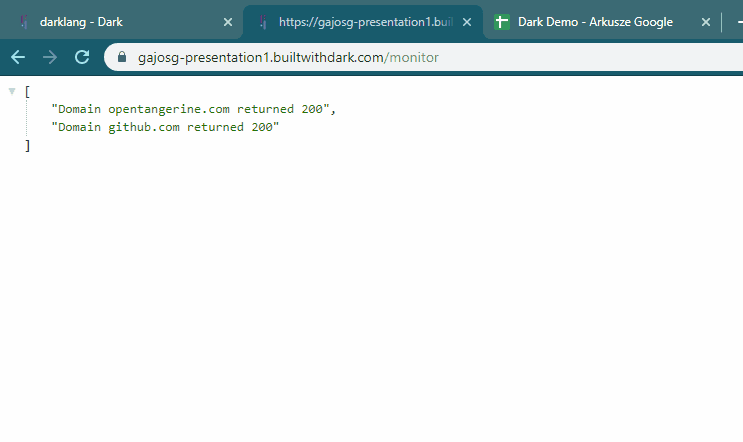This screenshot has width=743, height=442.
Task: Click the Dark favicon on darklang tab
Action: click(x=24, y=22)
